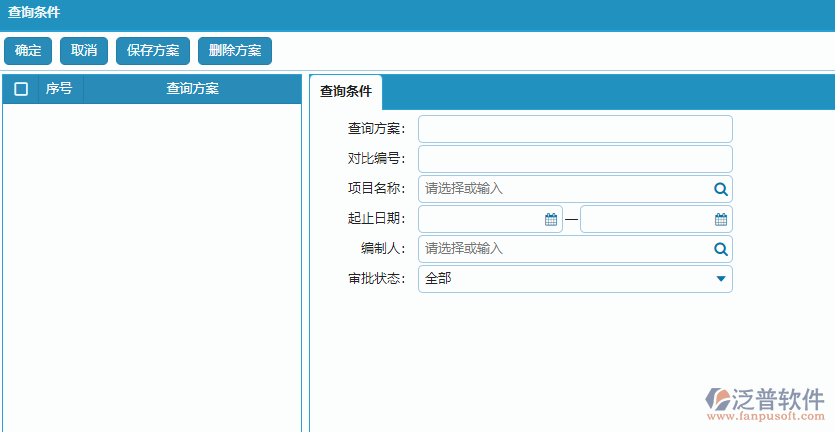The image size is (835, 432).
Task: Toggle the select-all checkbox in table header
Action: click(x=21, y=89)
